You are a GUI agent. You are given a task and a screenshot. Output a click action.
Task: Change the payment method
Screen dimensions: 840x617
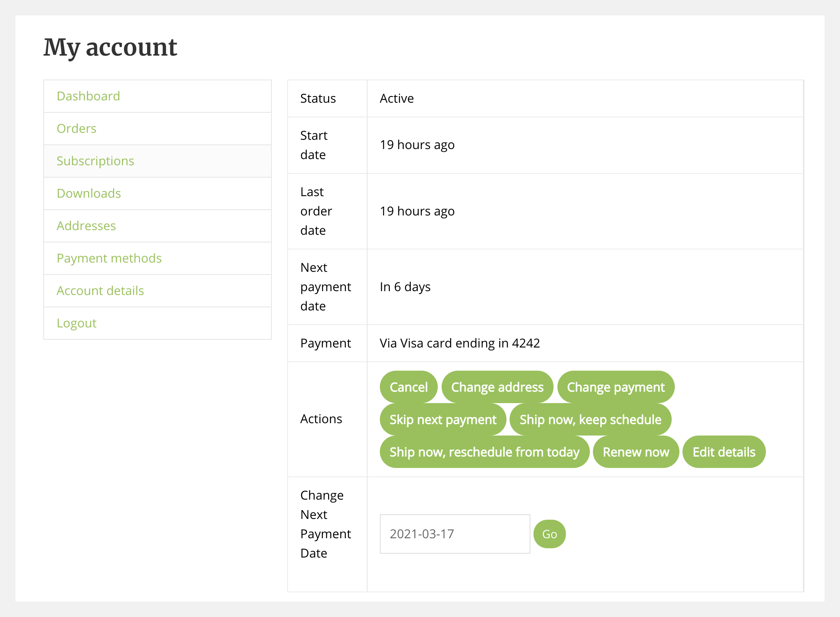point(615,386)
